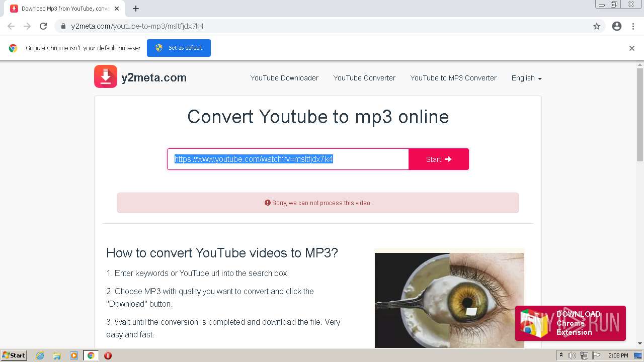The width and height of the screenshot is (644, 362).
Task: Open the Windows Start menu
Action: coord(14,355)
